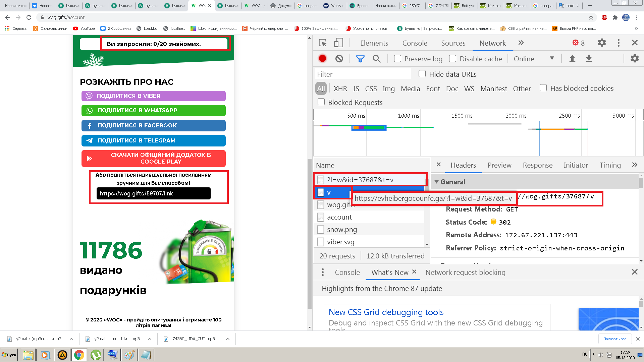Click in the network Filter text field
The height and width of the screenshot is (362, 644).
[363, 74]
